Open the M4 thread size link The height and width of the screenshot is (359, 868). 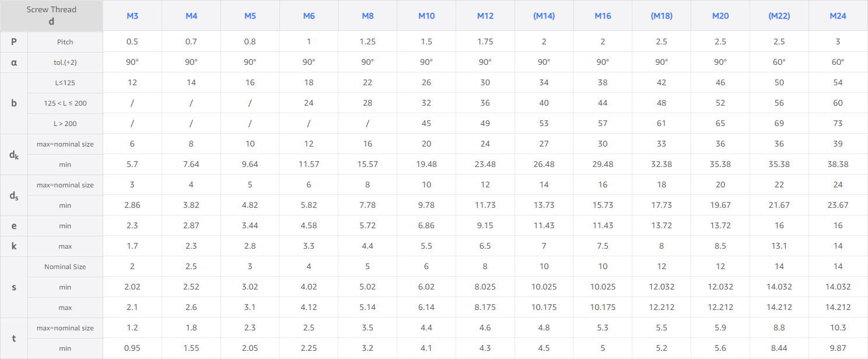191,16
